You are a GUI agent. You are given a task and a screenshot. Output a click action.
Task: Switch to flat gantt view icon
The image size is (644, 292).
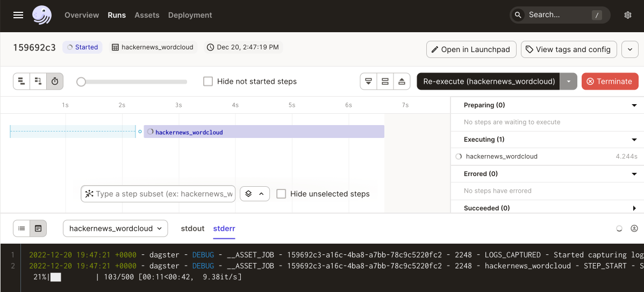click(x=22, y=81)
